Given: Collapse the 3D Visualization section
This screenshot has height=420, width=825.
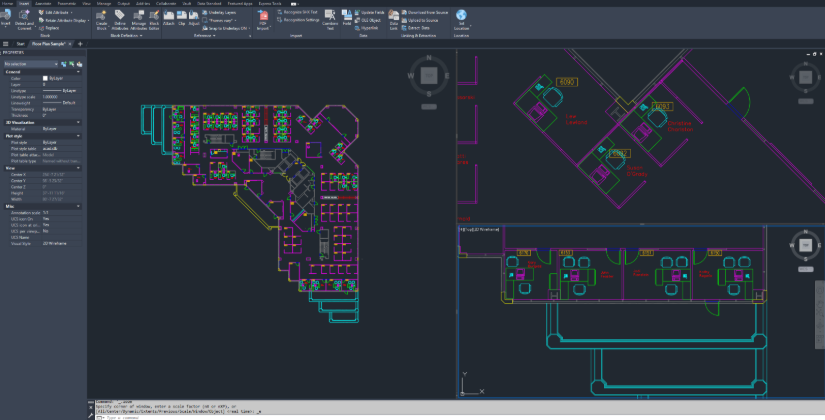Looking at the screenshot, I should pyautogui.click(x=78, y=122).
